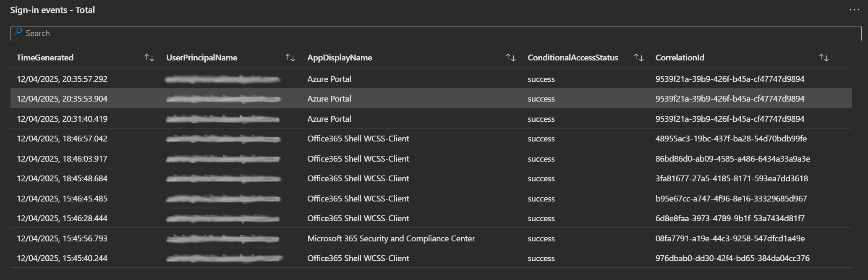Click Azure Portal in the 20:31:40.419 row
The width and height of the screenshot is (868, 280).
(329, 119)
